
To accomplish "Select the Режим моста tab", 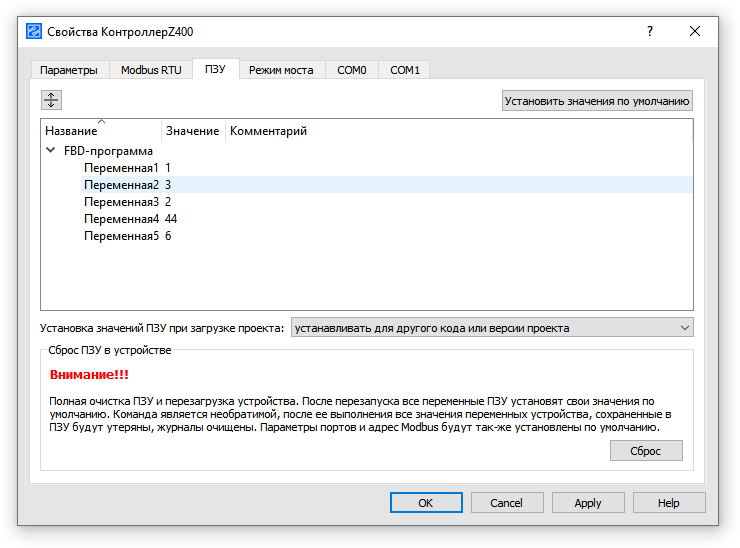I will pyautogui.click(x=281, y=70).
